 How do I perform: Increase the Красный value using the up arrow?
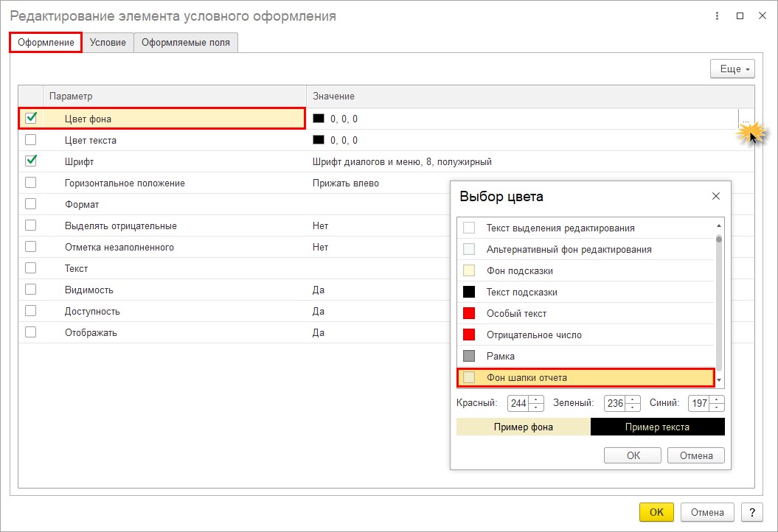tap(536, 399)
